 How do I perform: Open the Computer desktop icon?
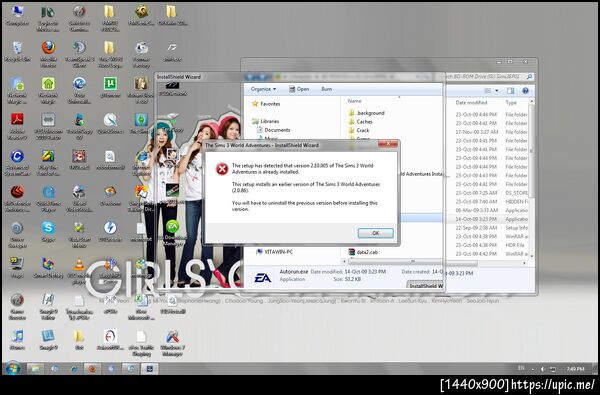[17, 15]
